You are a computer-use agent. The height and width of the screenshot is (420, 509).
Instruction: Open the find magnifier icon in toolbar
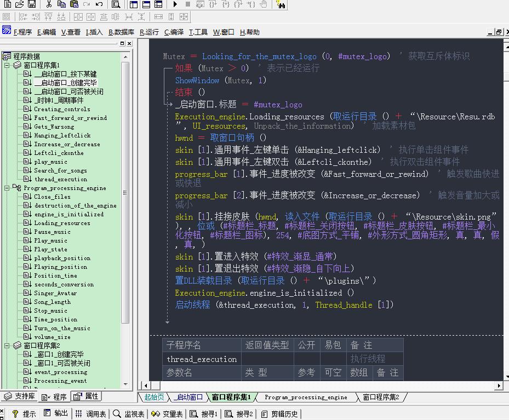pyautogui.click(x=116, y=4)
